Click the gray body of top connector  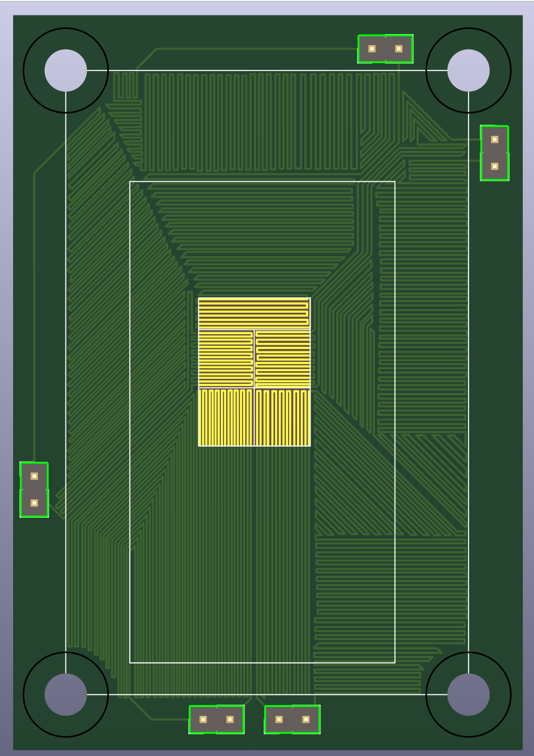tap(385, 49)
